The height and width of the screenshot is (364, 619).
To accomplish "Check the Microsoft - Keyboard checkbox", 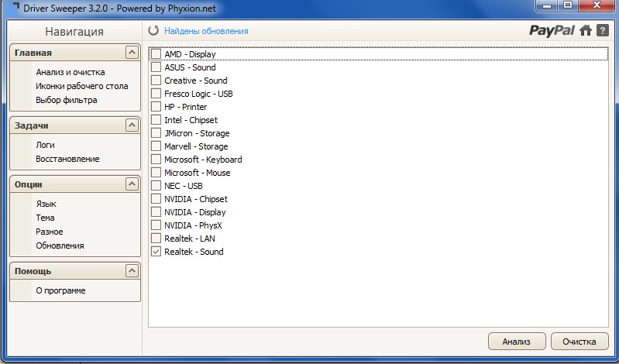I will click(x=156, y=159).
